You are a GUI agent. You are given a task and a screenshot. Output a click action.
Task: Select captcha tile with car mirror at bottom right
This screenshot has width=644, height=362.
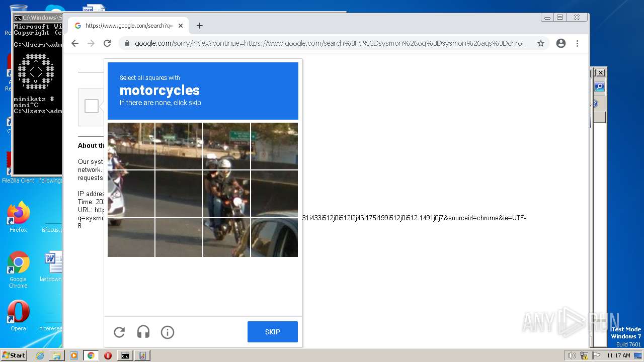coord(274,237)
